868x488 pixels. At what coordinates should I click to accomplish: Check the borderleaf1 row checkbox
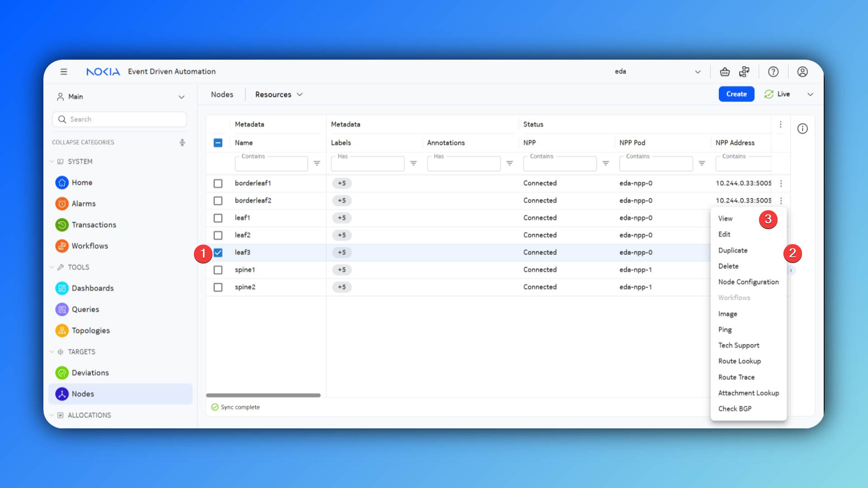(218, 183)
